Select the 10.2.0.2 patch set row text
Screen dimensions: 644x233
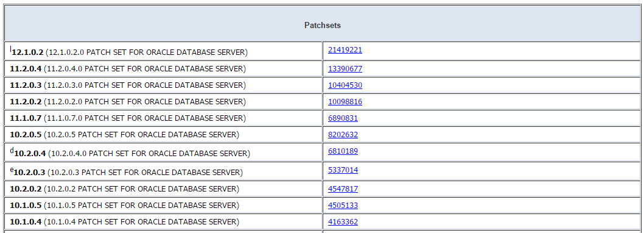124,189
